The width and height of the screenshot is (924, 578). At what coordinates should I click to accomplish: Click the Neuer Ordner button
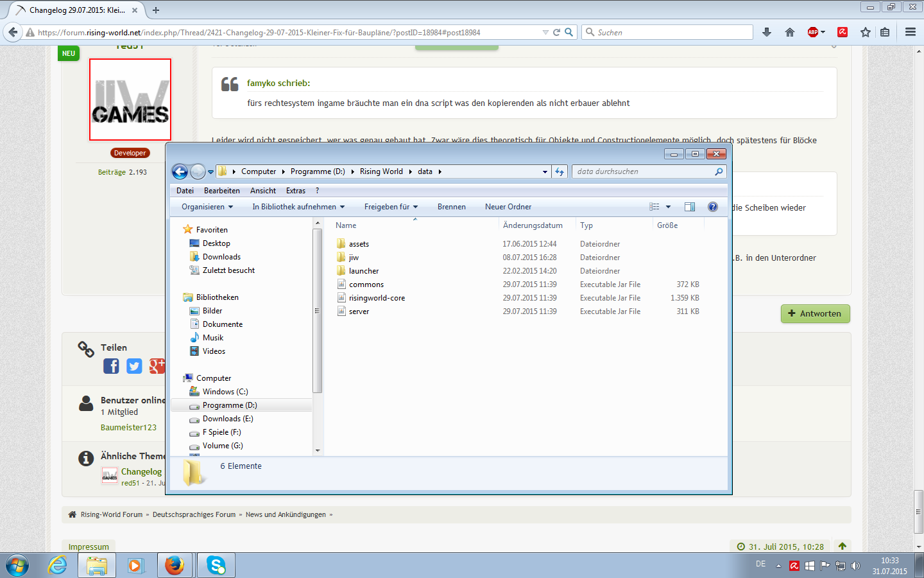coord(508,207)
